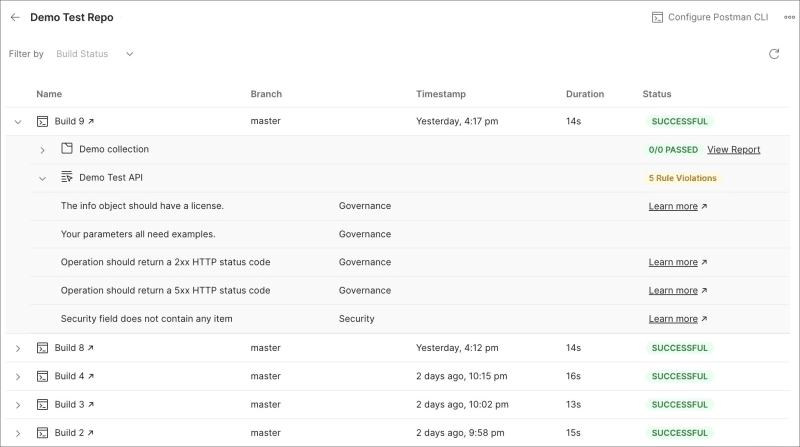
Task: Open View Report for Demo collection
Action: (733, 150)
